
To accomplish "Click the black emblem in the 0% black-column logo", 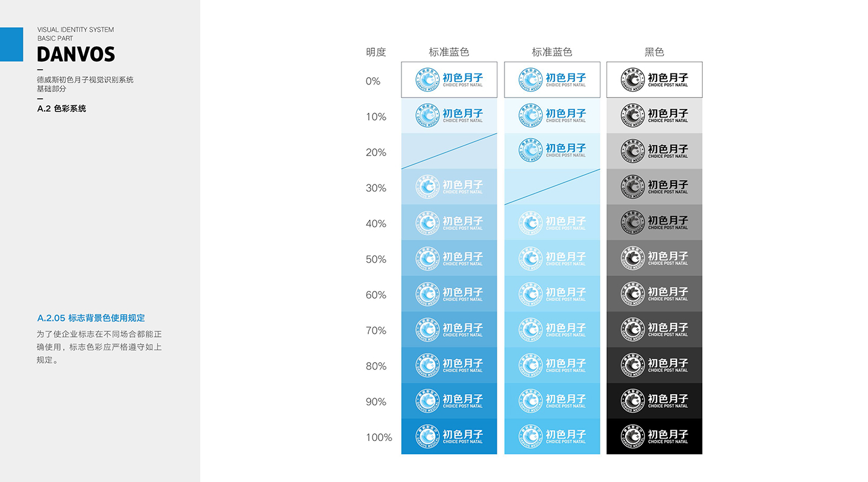I will click(x=633, y=80).
